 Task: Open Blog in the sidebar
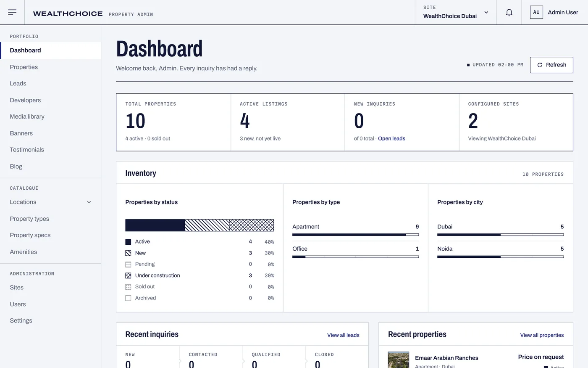[x=50, y=166]
